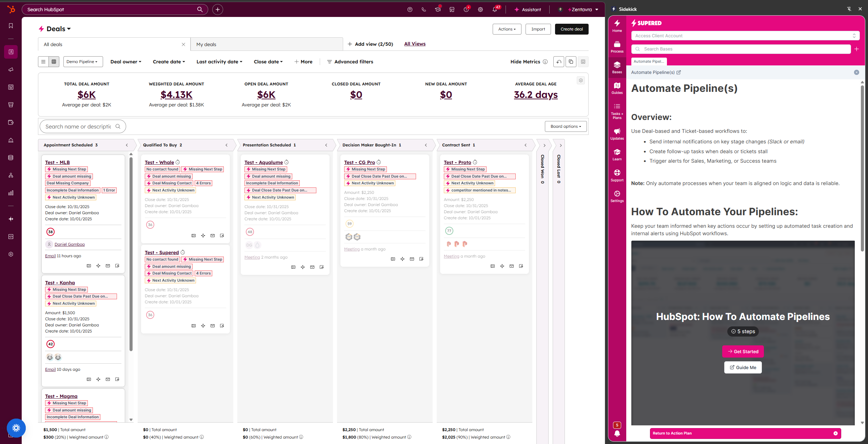Screen dimensions: 868x444
Task: Open All Views link
Action: 415,44
